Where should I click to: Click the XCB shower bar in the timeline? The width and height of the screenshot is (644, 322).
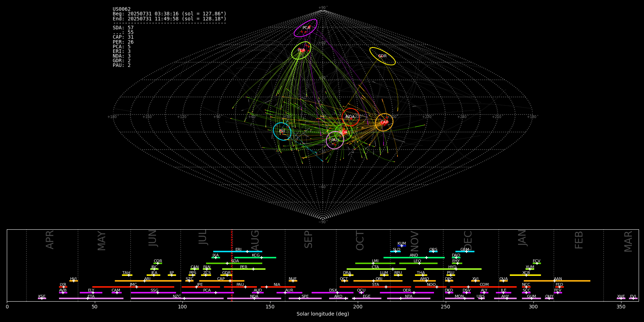(525, 275)
